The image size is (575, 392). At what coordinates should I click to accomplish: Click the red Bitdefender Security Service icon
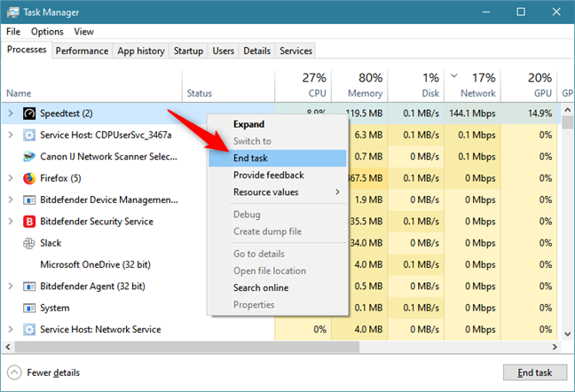(29, 222)
